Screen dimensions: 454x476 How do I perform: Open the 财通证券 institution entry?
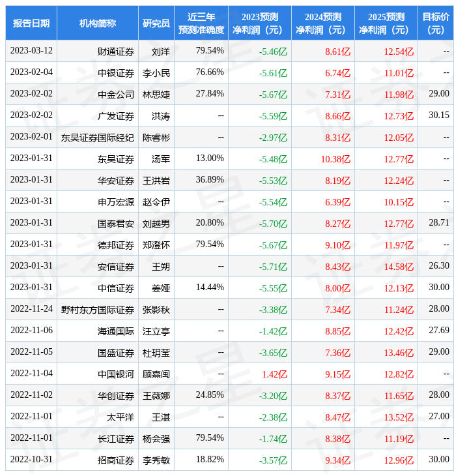(x=116, y=51)
